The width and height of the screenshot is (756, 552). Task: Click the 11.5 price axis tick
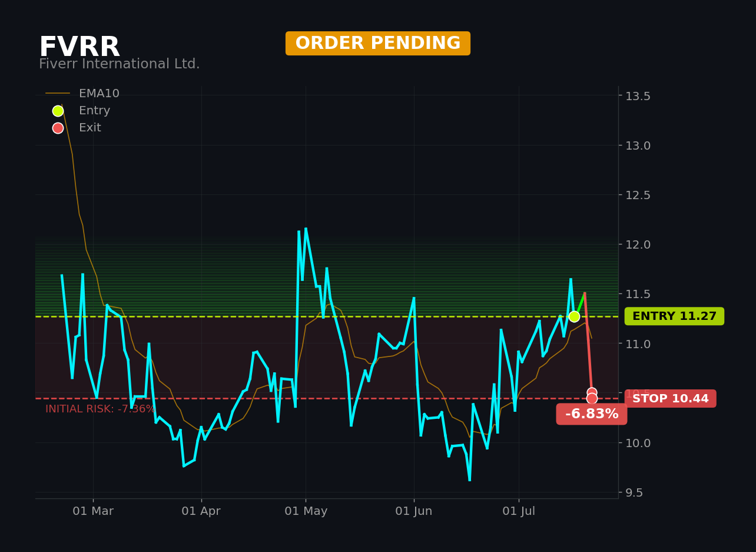click(x=638, y=294)
